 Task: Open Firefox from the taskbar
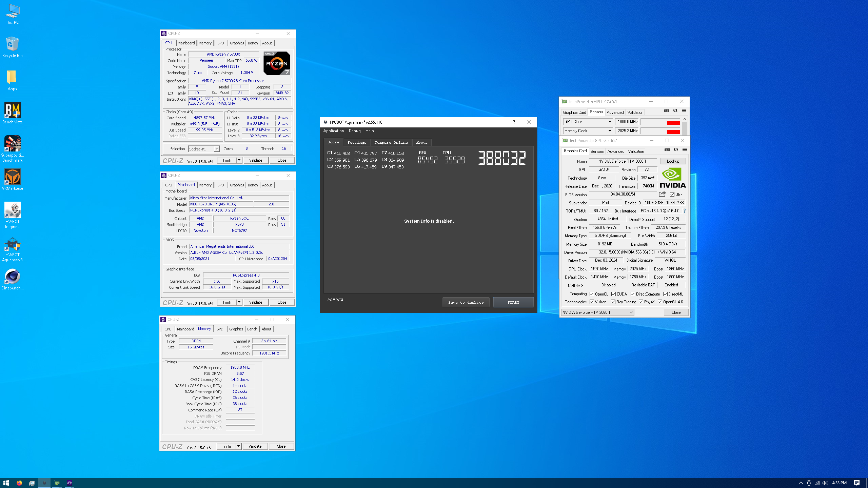coord(19,483)
